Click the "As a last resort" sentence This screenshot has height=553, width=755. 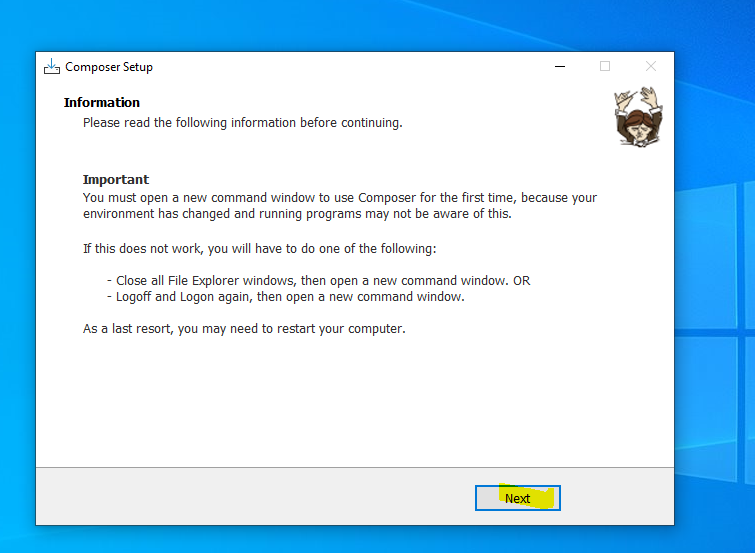(244, 329)
